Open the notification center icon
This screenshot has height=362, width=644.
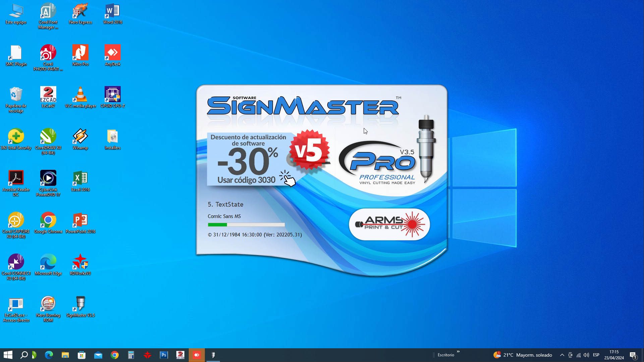pyautogui.click(x=633, y=355)
